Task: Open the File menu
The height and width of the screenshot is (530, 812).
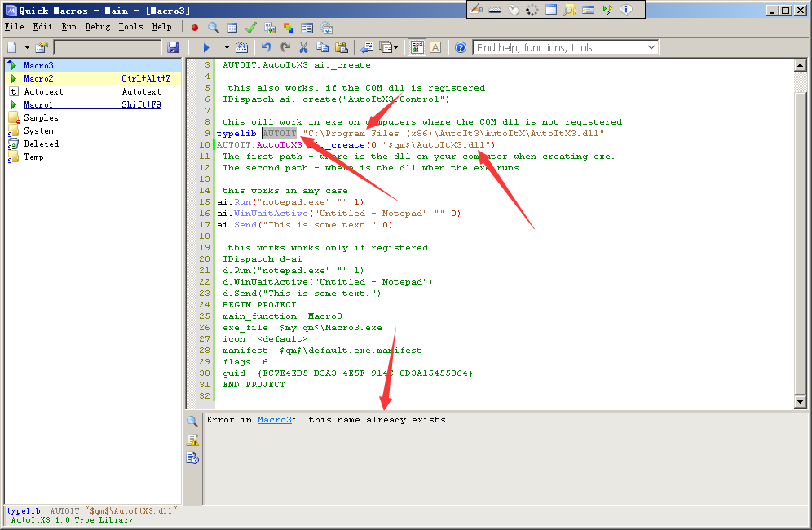Action: pyautogui.click(x=14, y=26)
